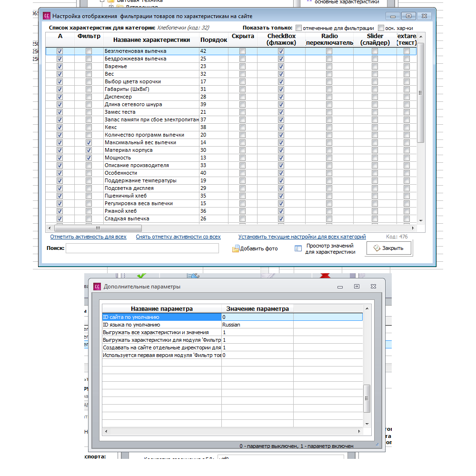Click right arrow of characteristics horizontal scrollbar
The image size is (476, 476).
[413, 228]
